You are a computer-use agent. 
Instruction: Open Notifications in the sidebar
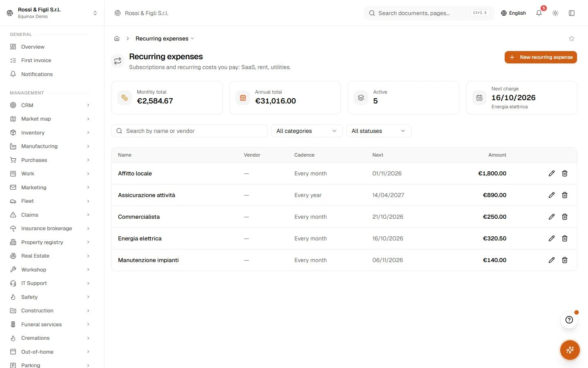pos(50,74)
